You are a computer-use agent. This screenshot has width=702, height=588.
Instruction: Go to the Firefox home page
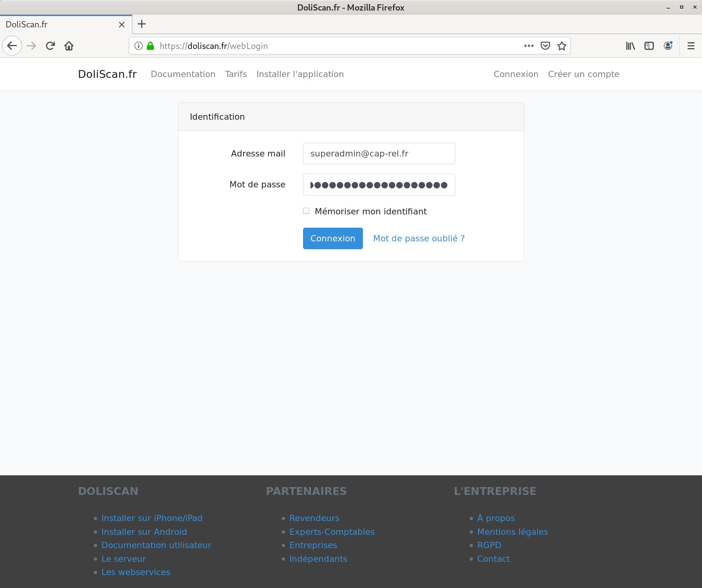coord(69,46)
